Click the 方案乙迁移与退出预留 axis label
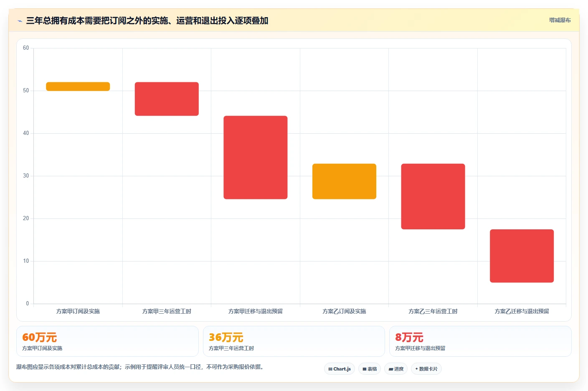Screen dimensions: 588x391 (x=522, y=311)
